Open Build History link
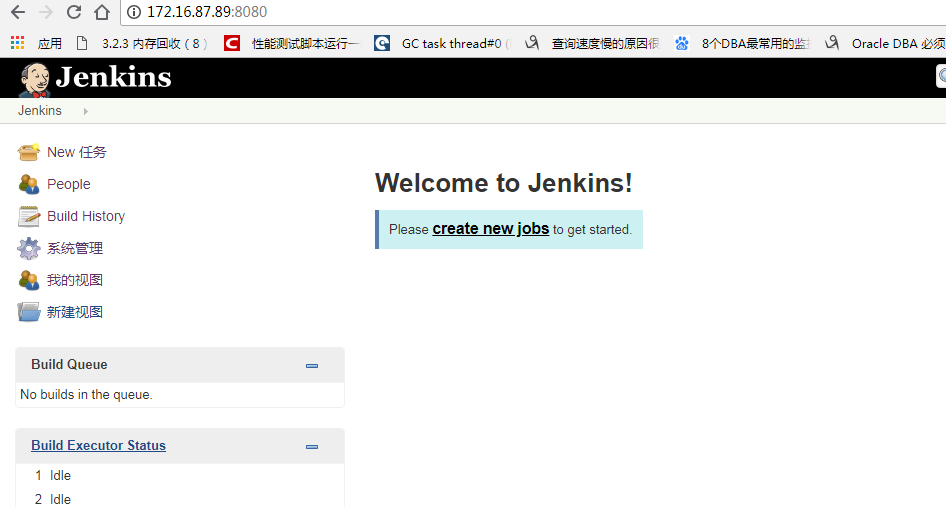 point(86,216)
